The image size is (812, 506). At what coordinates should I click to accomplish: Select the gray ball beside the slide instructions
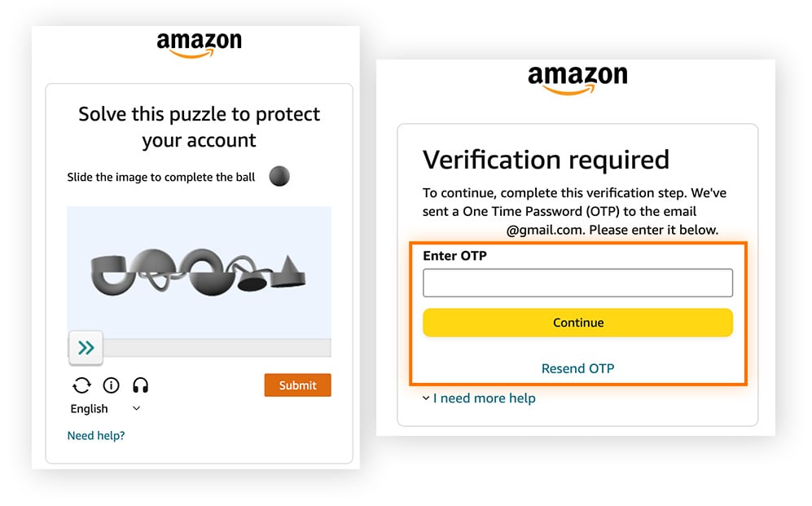tap(279, 176)
